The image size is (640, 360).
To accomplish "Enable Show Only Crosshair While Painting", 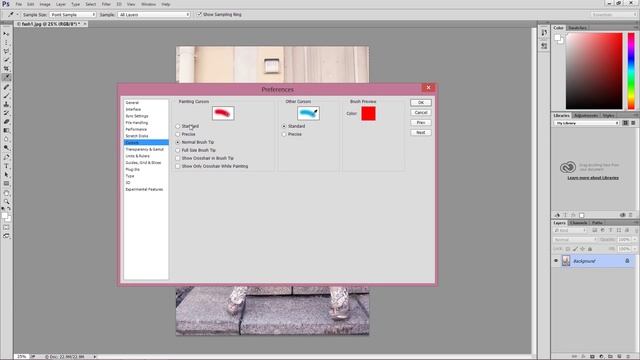I will 212,166.
